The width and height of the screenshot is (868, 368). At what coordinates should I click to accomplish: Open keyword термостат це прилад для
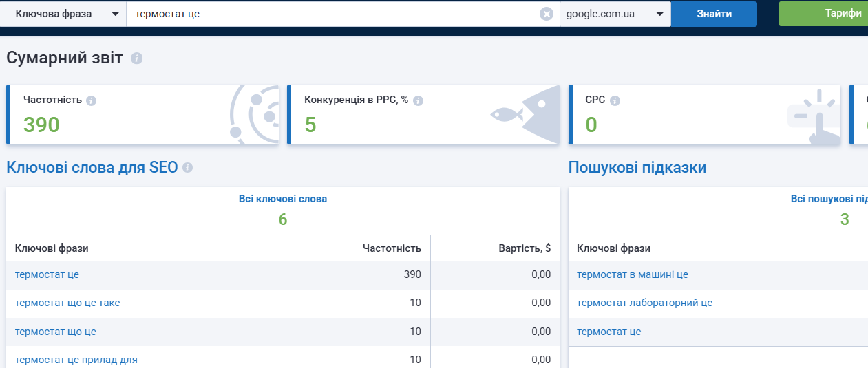click(x=76, y=360)
